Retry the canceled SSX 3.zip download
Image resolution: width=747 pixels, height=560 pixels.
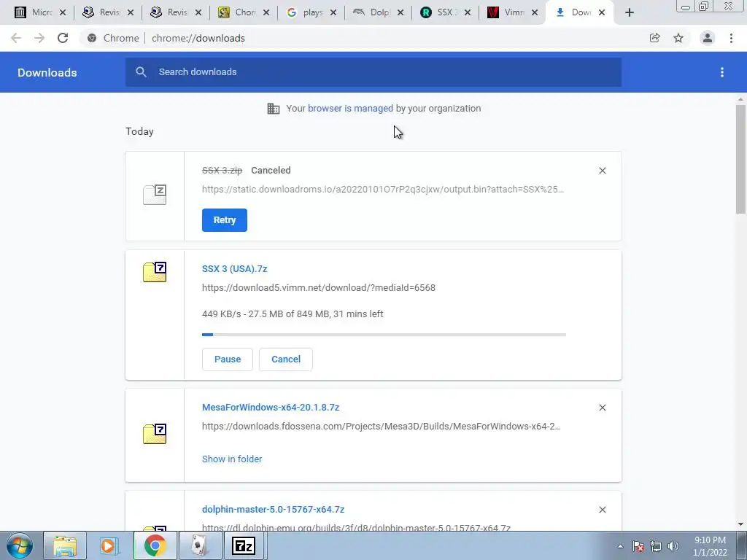[x=225, y=220]
